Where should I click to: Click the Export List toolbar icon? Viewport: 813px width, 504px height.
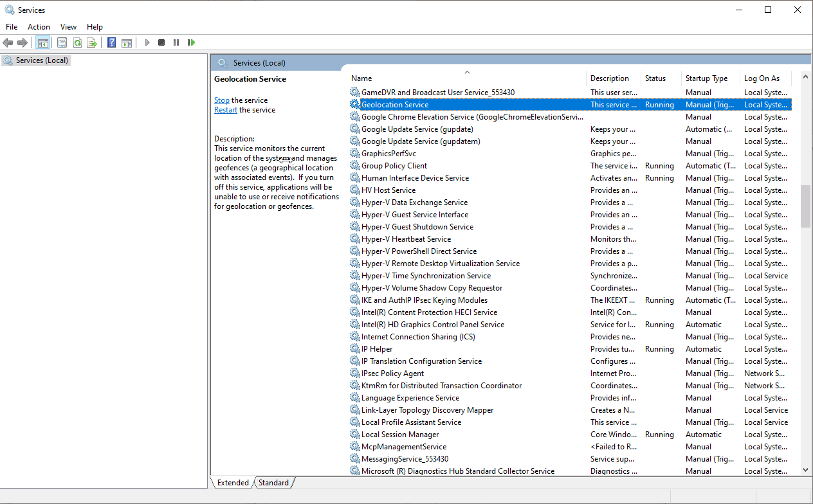92,43
